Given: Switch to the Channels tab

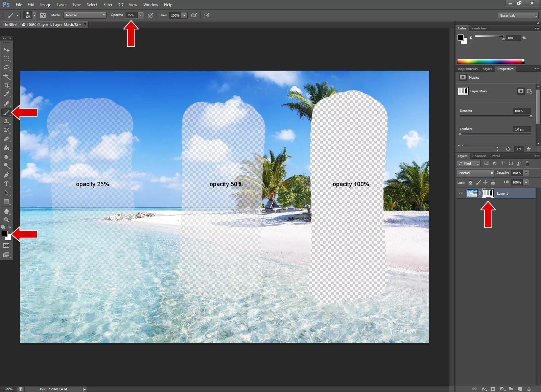Looking at the screenshot, I should 479,156.
